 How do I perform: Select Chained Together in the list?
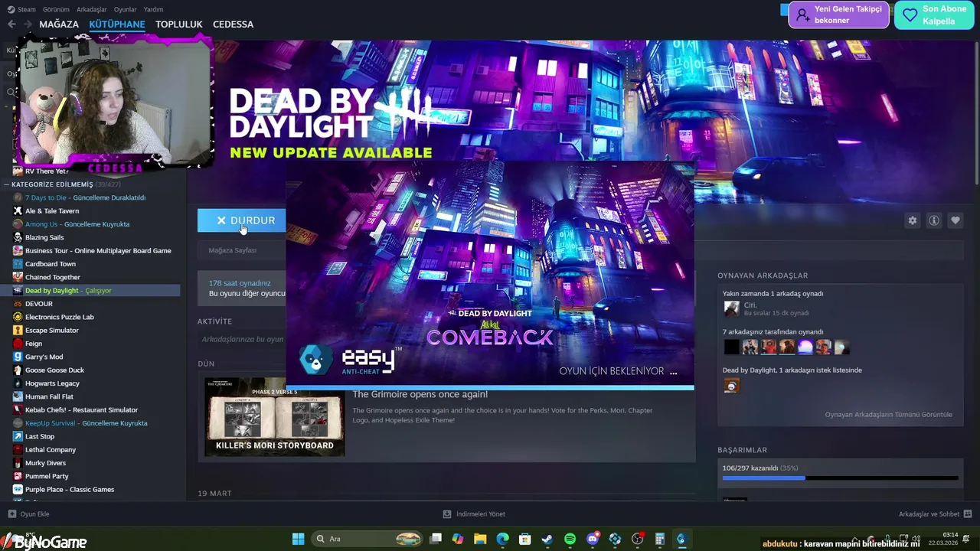pyautogui.click(x=53, y=277)
